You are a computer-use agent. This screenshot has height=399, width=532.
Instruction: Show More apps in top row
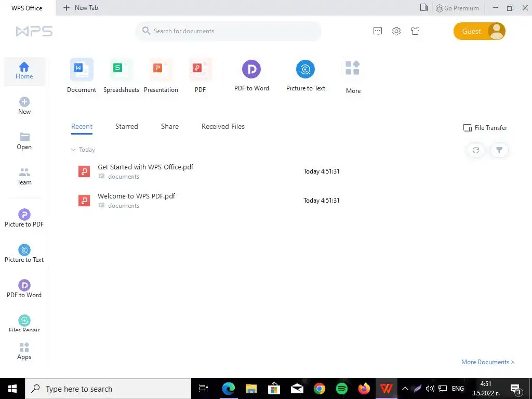(353, 77)
